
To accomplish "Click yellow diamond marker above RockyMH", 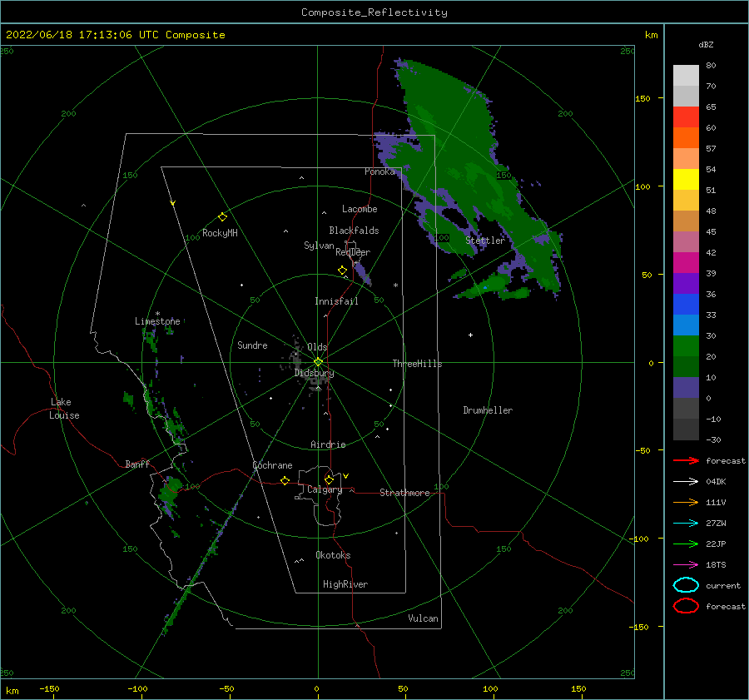I will click(x=222, y=217).
